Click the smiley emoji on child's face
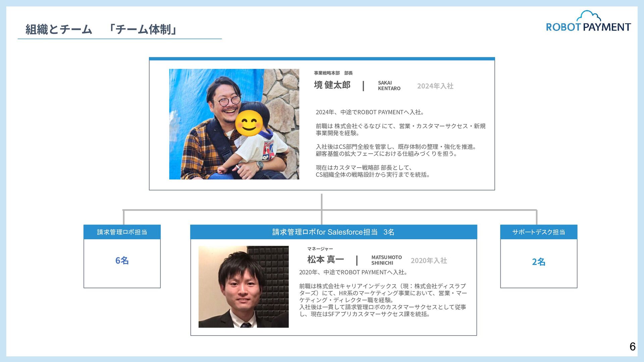644x362 pixels. [249, 123]
